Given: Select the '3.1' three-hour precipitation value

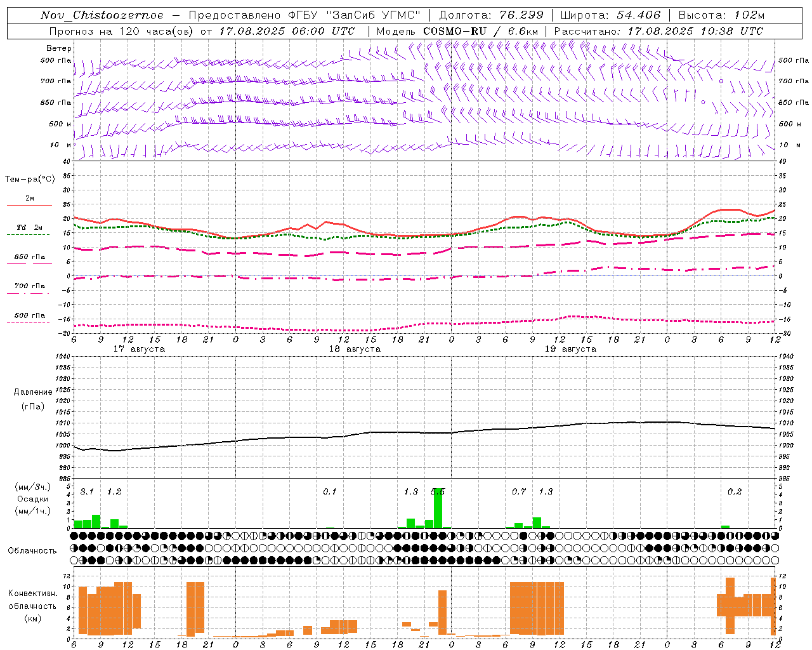Looking at the screenshot, I should [87, 492].
